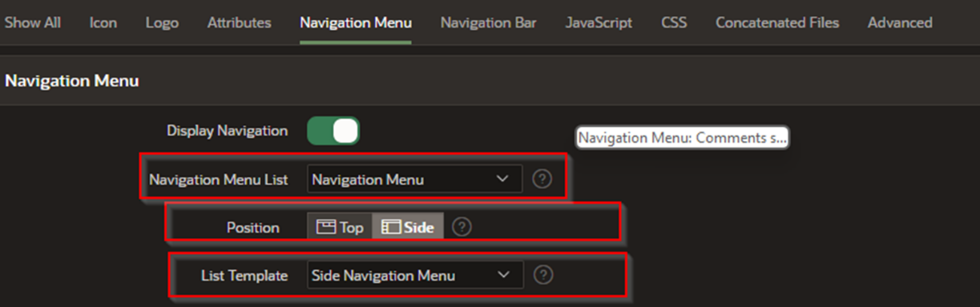Open the Navigation Menu List dropdown
The image size is (980, 307).
(x=414, y=180)
